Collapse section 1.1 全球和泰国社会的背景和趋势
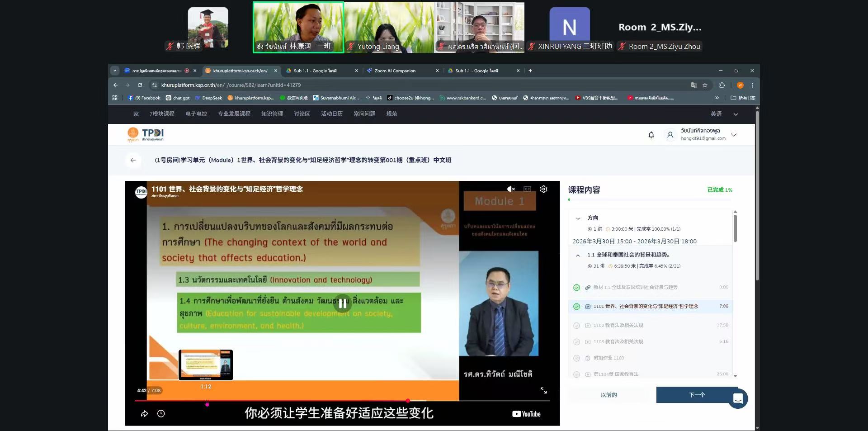The width and height of the screenshot is (868, 431). click(x=578, y=255)
